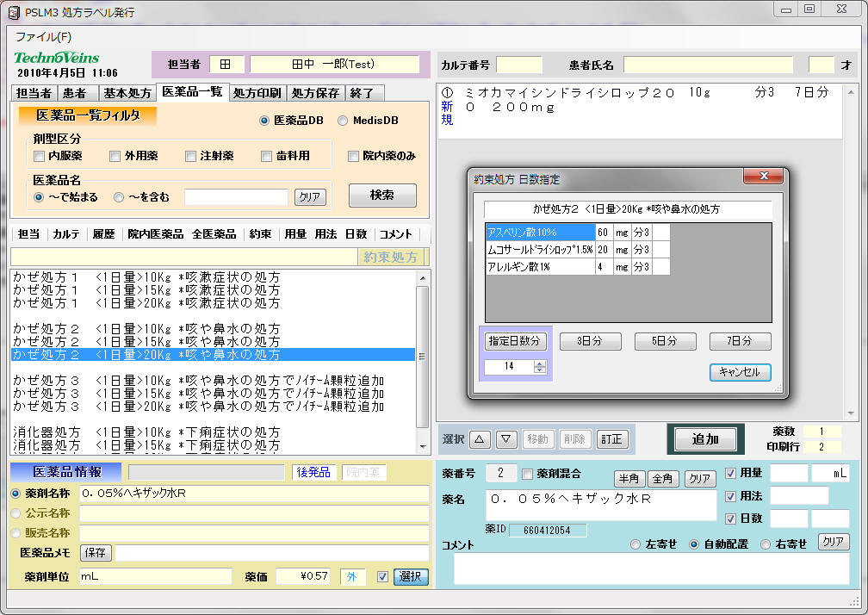Click the 約束 category in the list header bar
The height and width of the screenshot is (615, 868).
(260, 234)
